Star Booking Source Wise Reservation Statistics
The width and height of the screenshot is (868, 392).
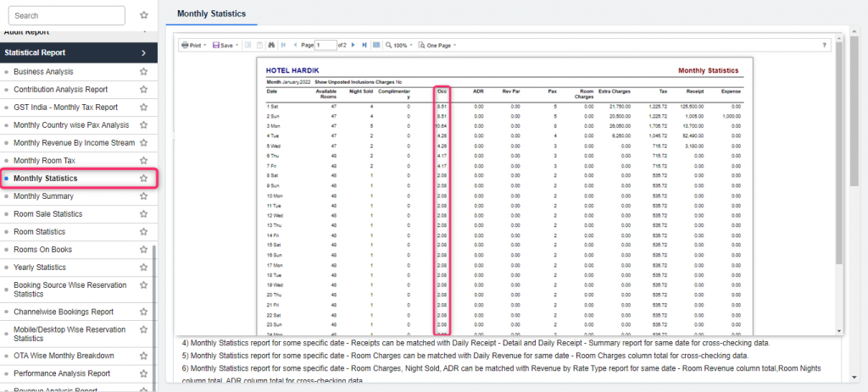pos(144,285)
